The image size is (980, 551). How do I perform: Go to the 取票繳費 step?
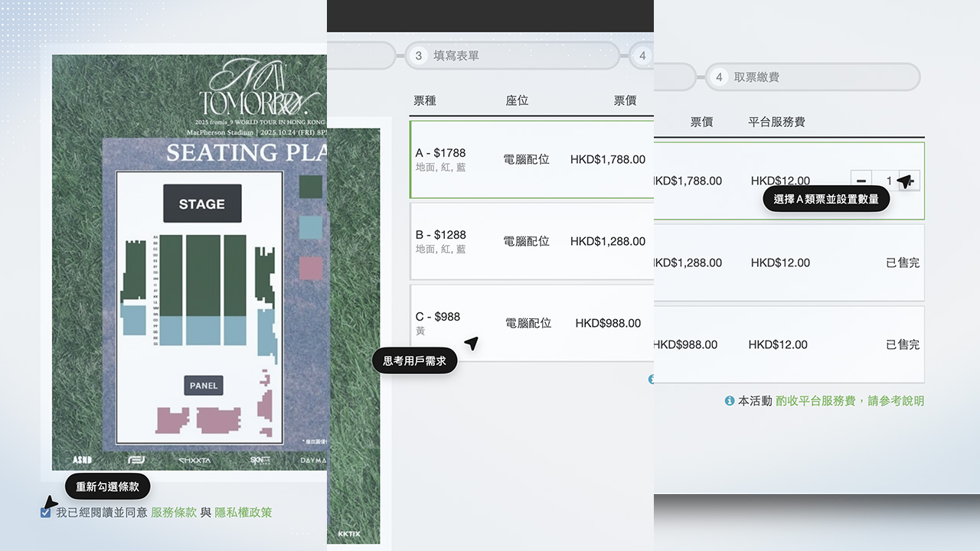pos(756,77)
